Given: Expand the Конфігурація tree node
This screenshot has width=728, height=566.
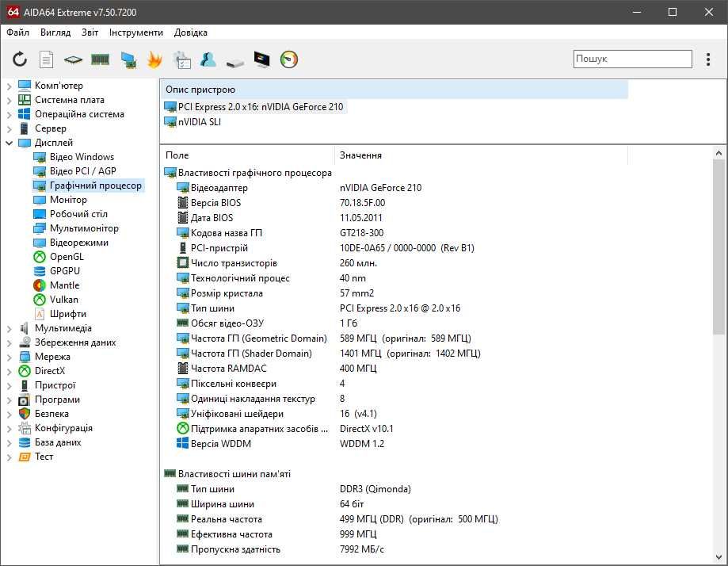Looking at the screenshot, I should (x=10, y=428).
